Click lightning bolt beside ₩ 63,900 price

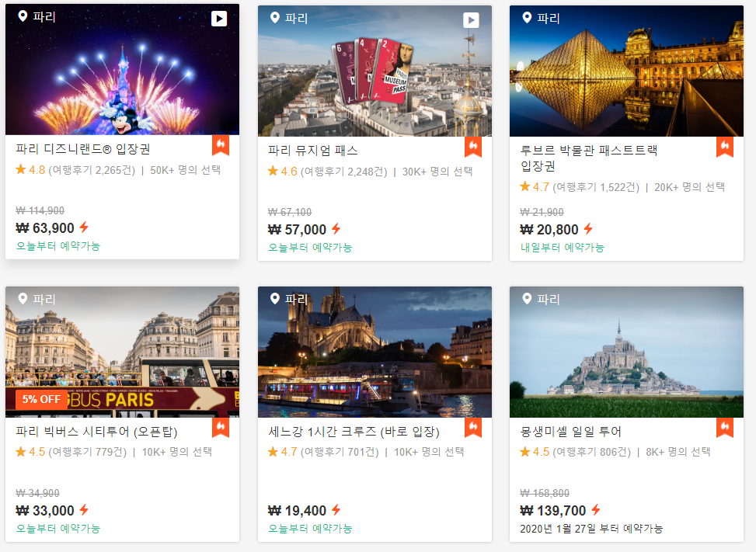pos(84,227)
